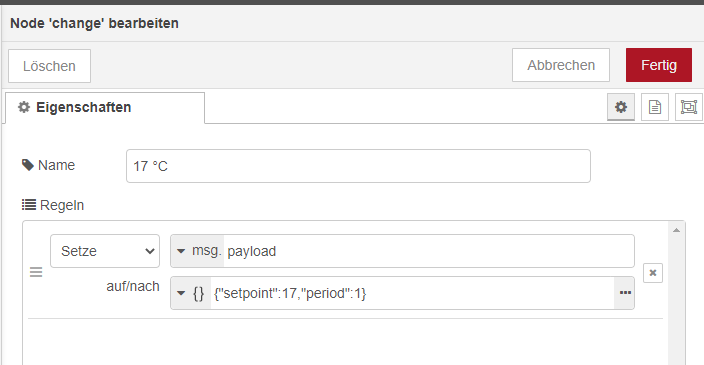Screen dimensions: 704x365
Task: Click the list icon beside Regeln
Action: point(29,205)
